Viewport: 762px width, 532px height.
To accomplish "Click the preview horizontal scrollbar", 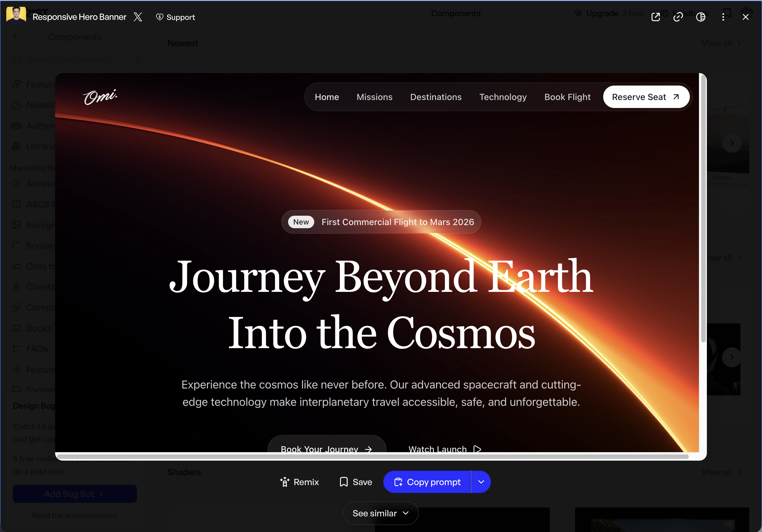I will click(x=372, y=457).
